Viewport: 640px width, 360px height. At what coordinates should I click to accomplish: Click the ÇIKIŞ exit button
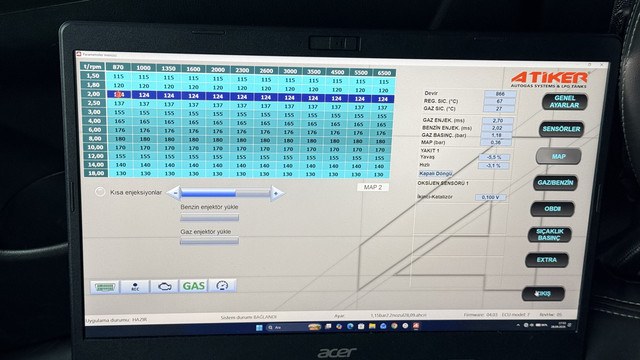tap(543, 294)
